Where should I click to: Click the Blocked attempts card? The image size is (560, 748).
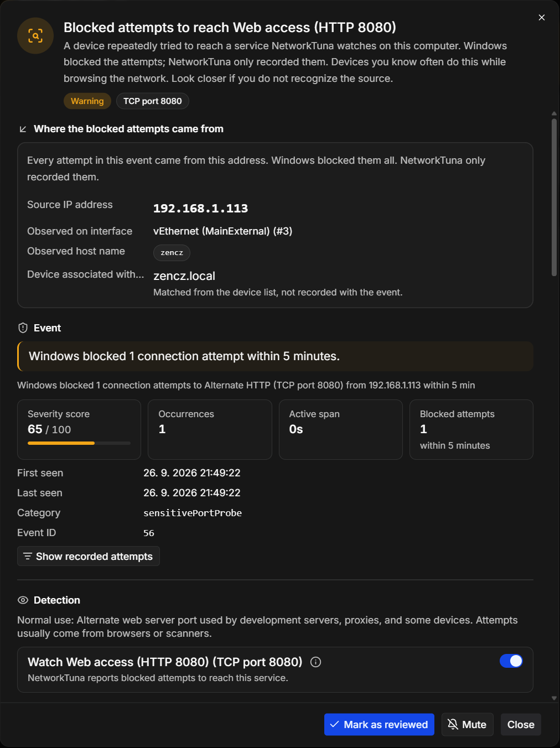471,429
